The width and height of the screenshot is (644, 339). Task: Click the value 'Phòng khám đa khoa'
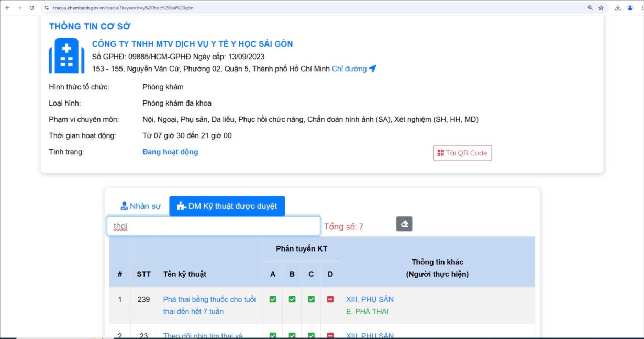[x=177, y=103]
